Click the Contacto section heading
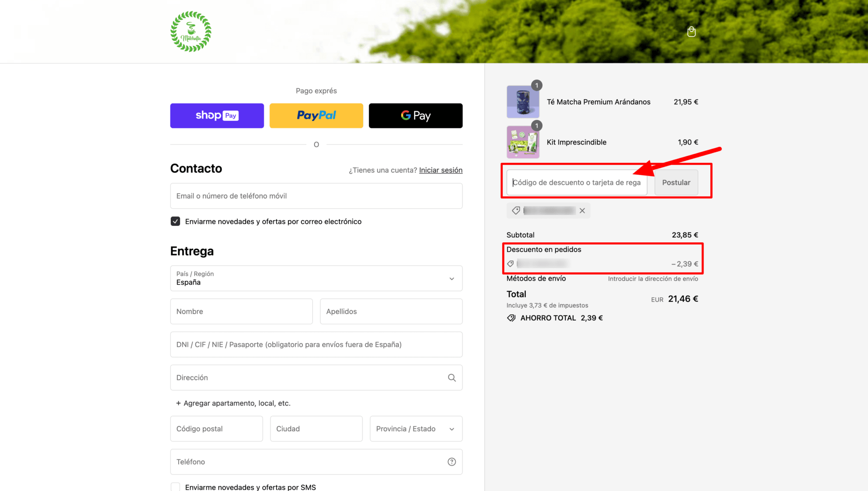The width and height of the screenshot is (868, 491). [196, 169]
